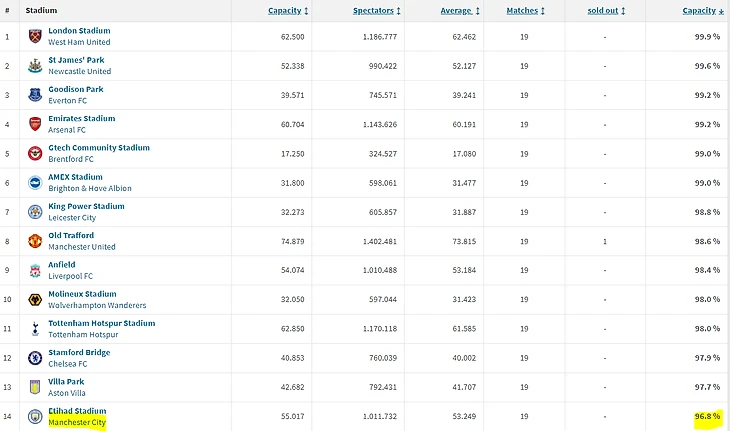Click the Brentford FC club crest

(x=34, y=153)
